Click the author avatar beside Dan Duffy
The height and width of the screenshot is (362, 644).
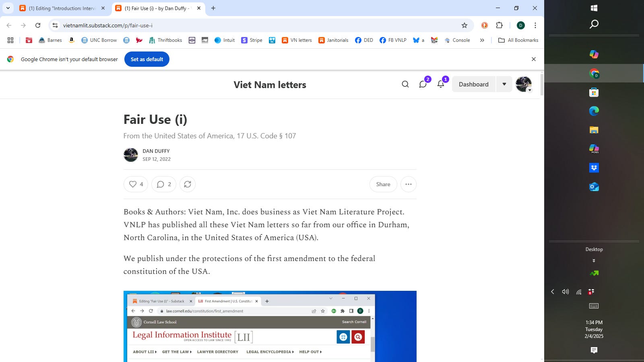[130, 155]
